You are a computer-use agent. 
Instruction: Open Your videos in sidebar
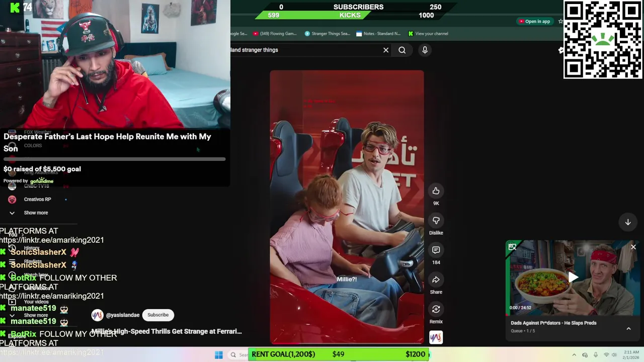pyautogui.click(x=36, y=302)
